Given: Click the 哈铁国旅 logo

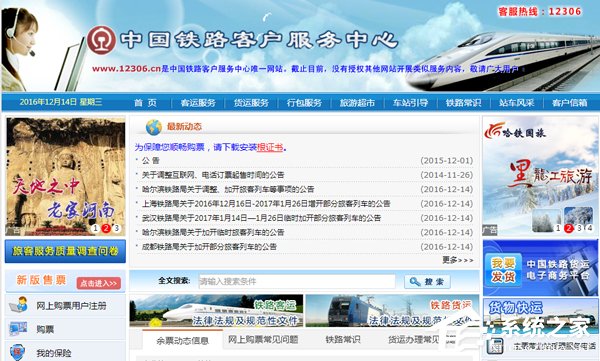Looking at the screenshot, I should click(x=515, y=132).
